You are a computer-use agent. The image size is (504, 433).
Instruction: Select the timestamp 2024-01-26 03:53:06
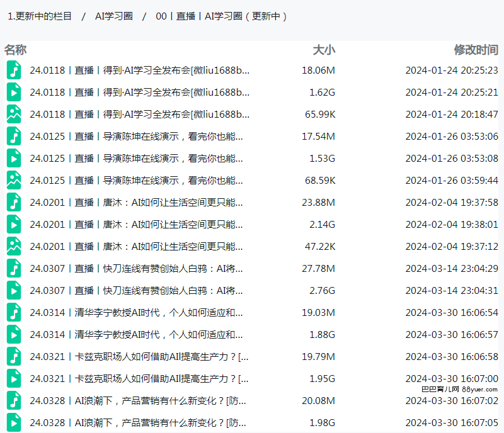452,136
